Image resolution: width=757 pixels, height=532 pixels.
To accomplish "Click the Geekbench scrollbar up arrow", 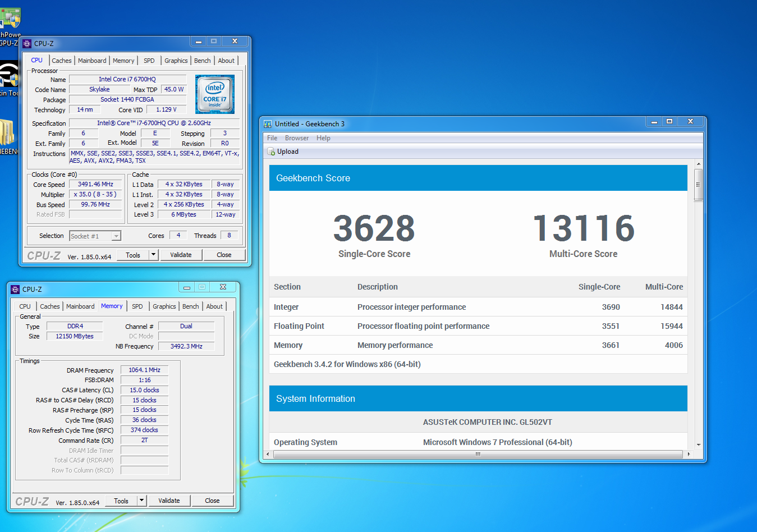I will pos(699,164).
